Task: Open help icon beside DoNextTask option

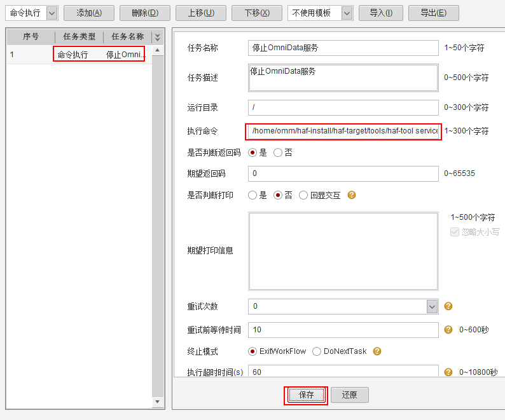Action: pyautogui.click(x=377, y=351)
